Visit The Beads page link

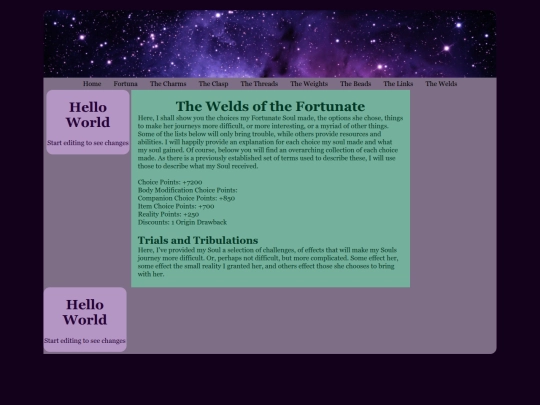[x=355, y=84]
